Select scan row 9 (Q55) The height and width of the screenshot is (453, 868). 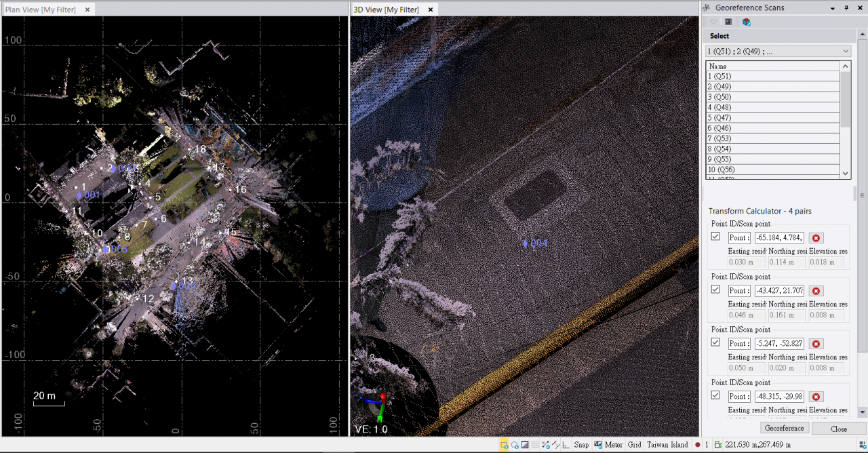pos(772,159)
